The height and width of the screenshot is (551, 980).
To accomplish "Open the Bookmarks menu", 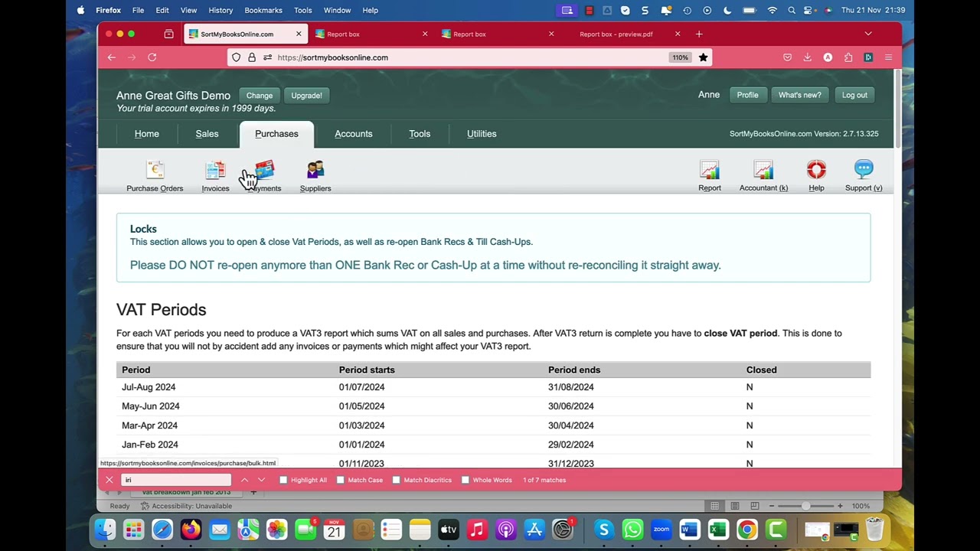I will [263, 10].
